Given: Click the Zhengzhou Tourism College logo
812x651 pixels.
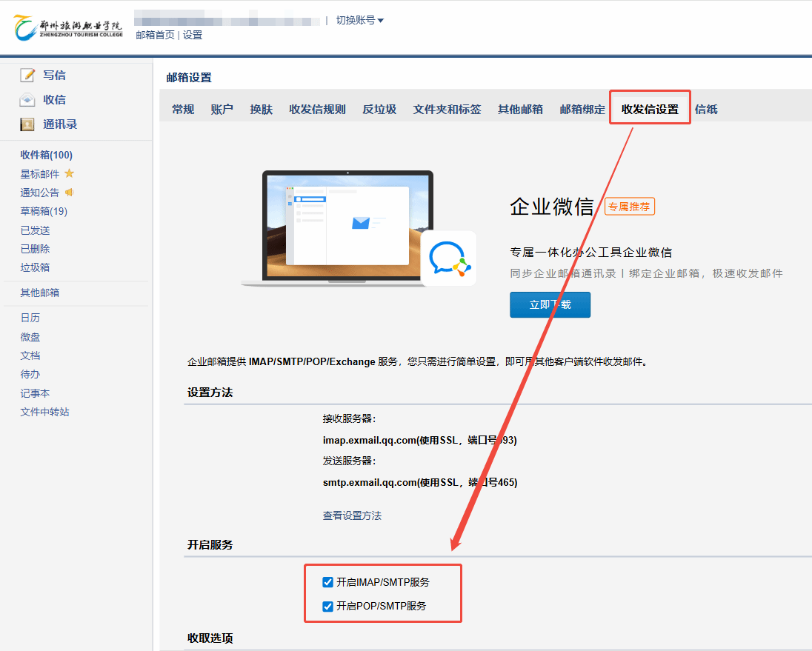Looking at the screenshot, I should tap(68, 27).
